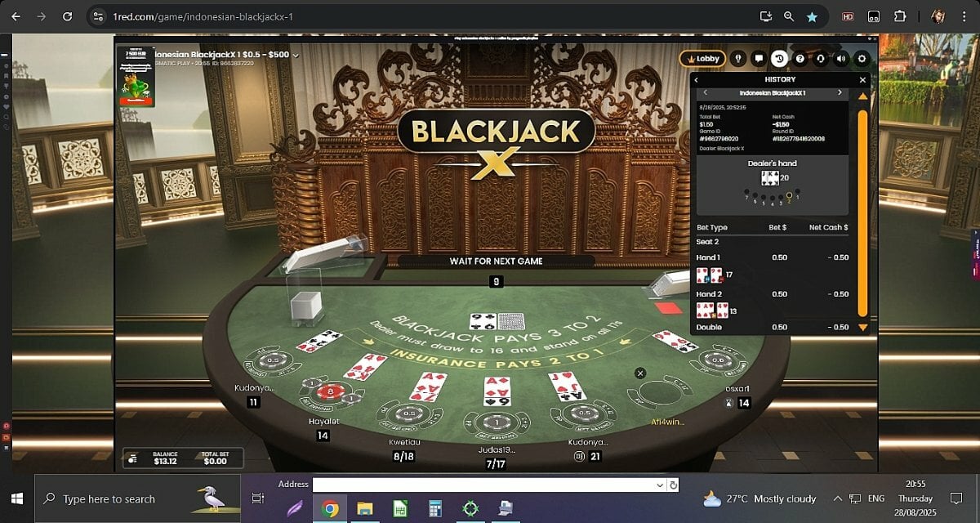Open the help question mark icon
This screenshot has height=523, width=980.
click(x=800, y=59)
